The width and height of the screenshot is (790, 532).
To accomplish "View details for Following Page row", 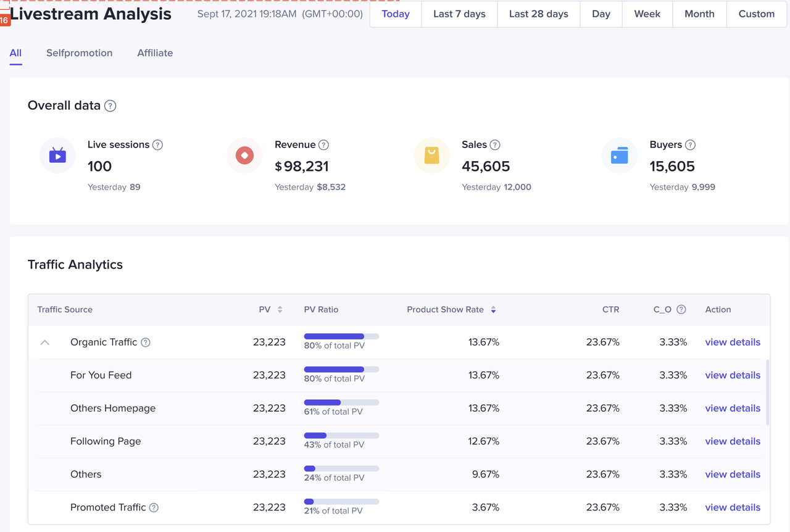I will coord(732,441).
